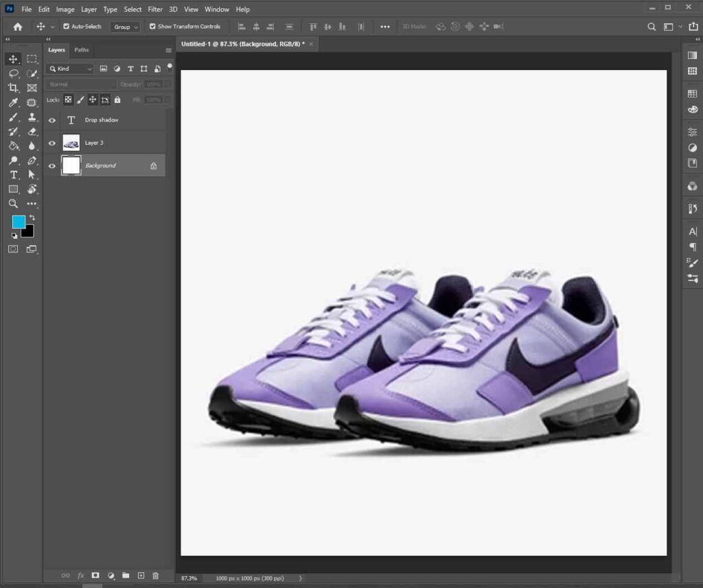Set the cyan foreground color swatch
This screenshot has height=588, width=703.
pos(17,221)
